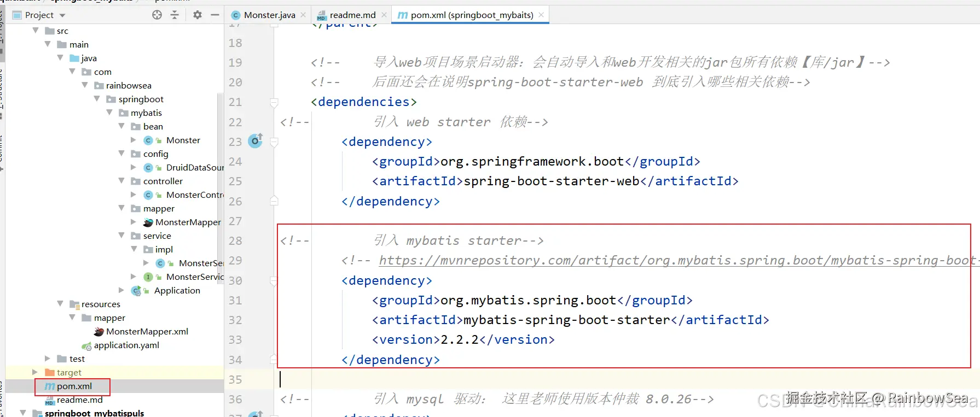Click the application.yaml file icon

point(86,345)
